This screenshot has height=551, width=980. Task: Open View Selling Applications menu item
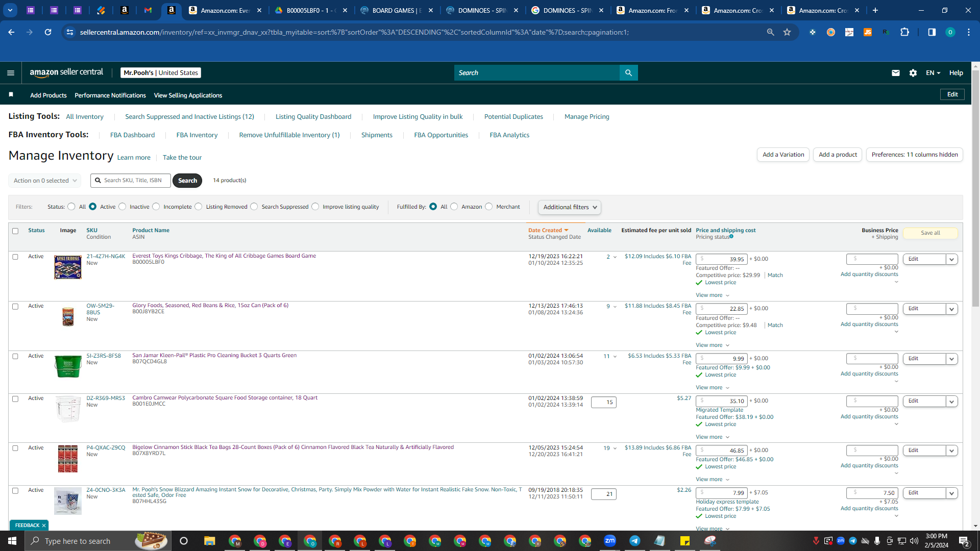[x=188, y=95]
